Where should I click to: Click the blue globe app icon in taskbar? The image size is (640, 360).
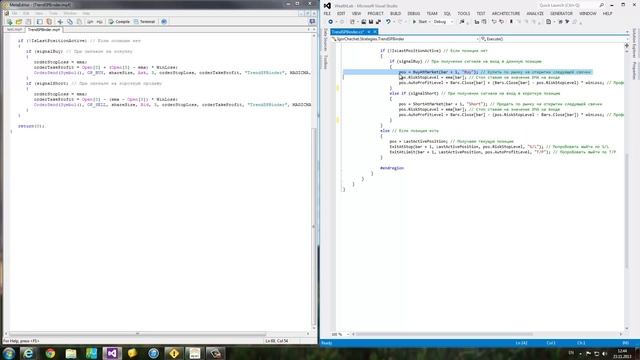click(153, 353)
